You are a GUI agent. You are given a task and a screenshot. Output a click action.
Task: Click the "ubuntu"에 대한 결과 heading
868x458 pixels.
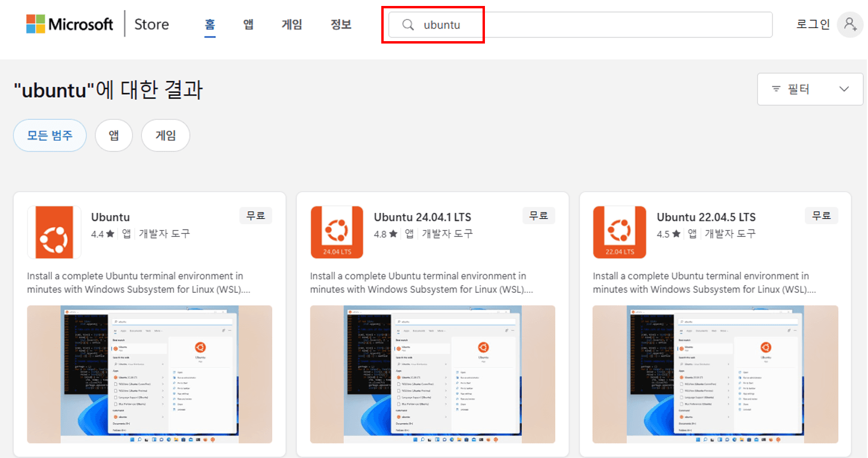tap(108, 90)
